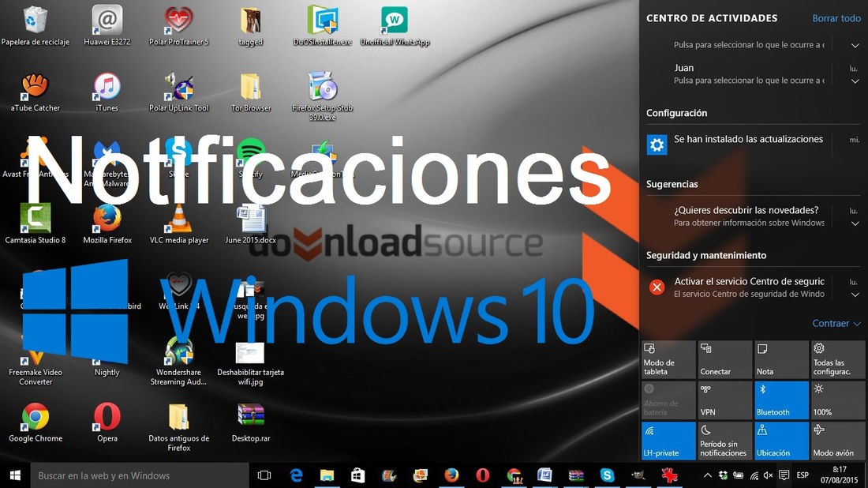The image size is (868, 488).
Task: Toggle Modo de tableta quick action
Action: point(668,359)
